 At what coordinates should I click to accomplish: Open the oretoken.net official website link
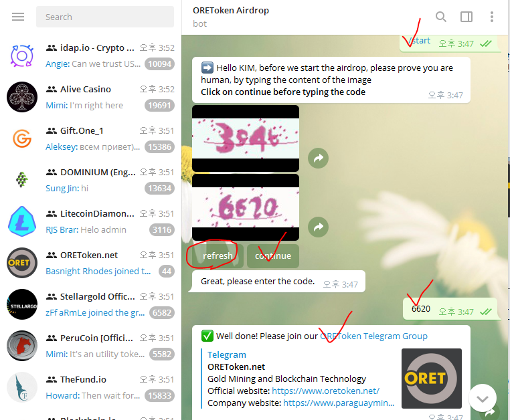point(325,391)
